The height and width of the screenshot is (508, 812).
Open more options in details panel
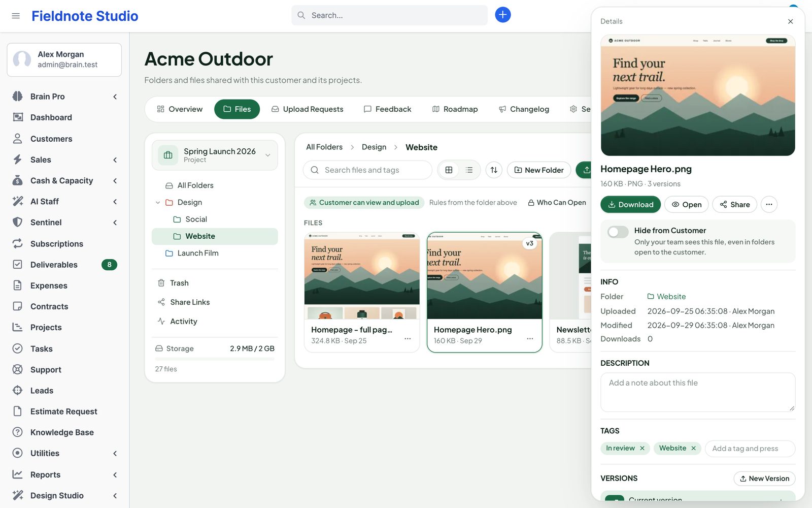pos(769,204)
